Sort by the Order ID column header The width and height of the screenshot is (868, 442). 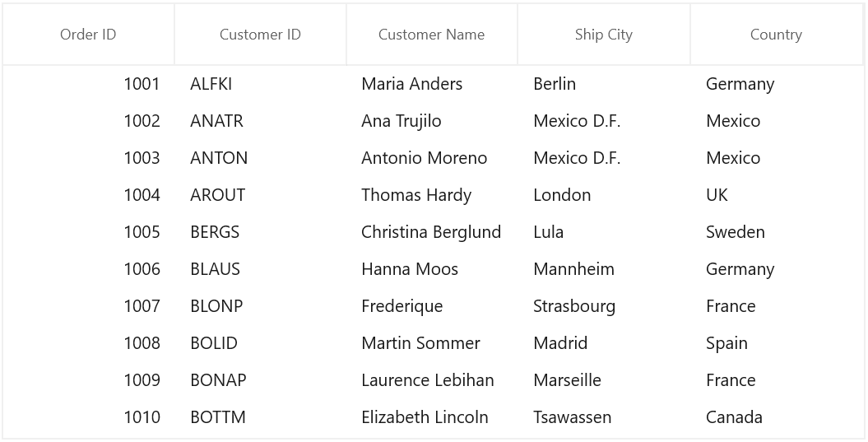pos(88,35)
